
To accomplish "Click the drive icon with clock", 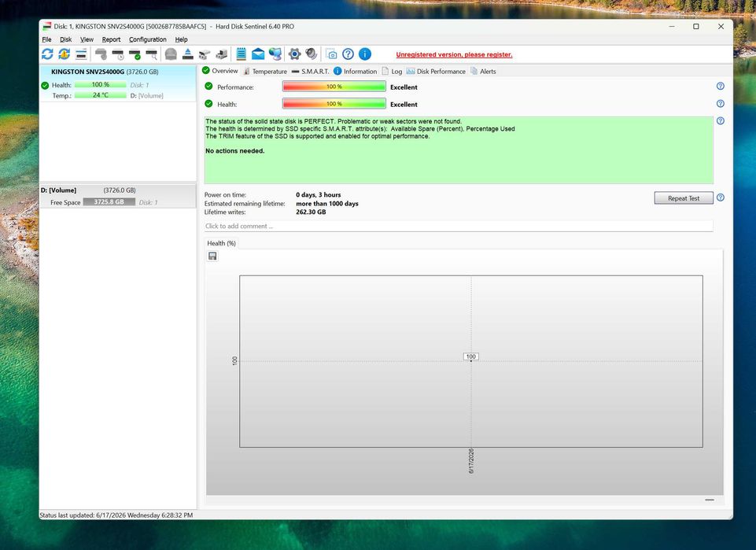I will [118, 54].
